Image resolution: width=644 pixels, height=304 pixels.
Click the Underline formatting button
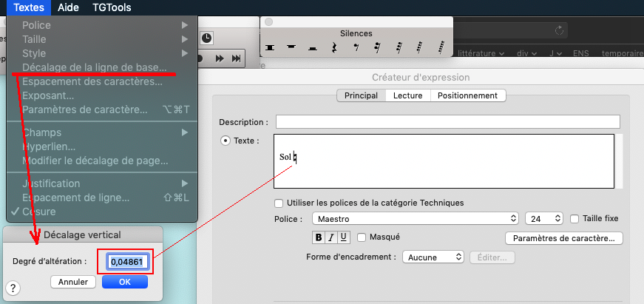pos(344,237)
